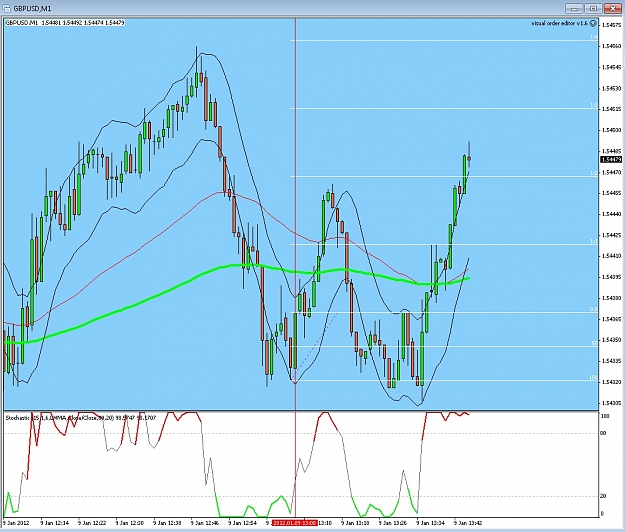Click the '9 Jan 13:42' time axis label
The height and width of the screenshot is (532, 625).
[x=468, y=522]
